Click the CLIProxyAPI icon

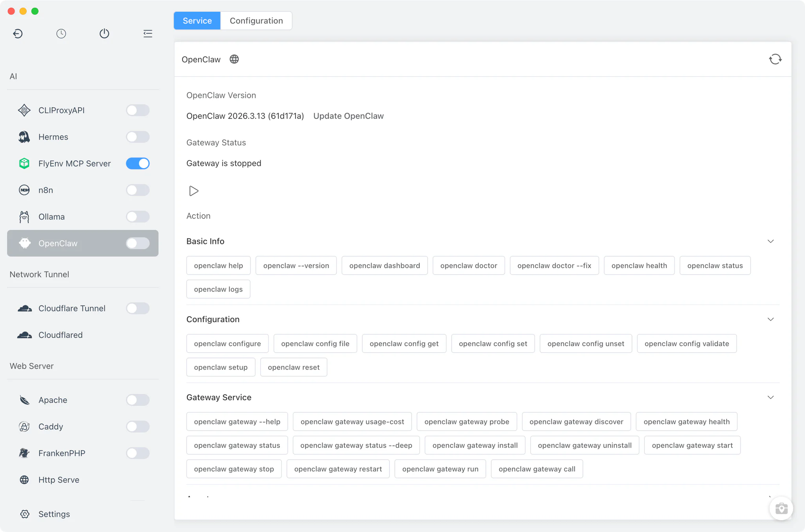(24, 110)
